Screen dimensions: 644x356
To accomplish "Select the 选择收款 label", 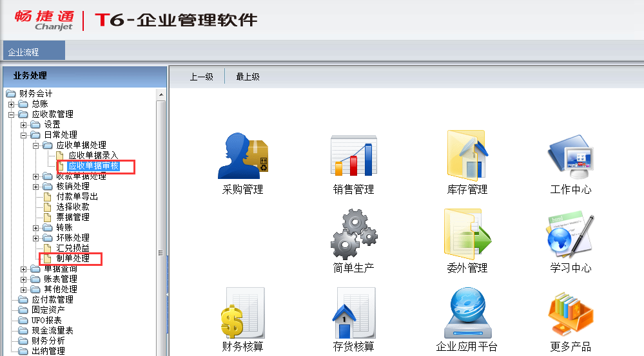I will [x=73, y=207].
